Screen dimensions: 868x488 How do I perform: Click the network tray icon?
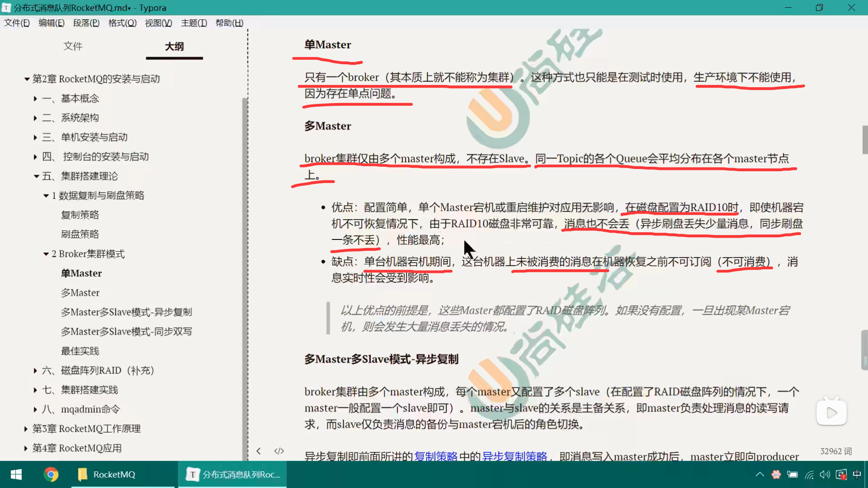[x=809, y=474]
